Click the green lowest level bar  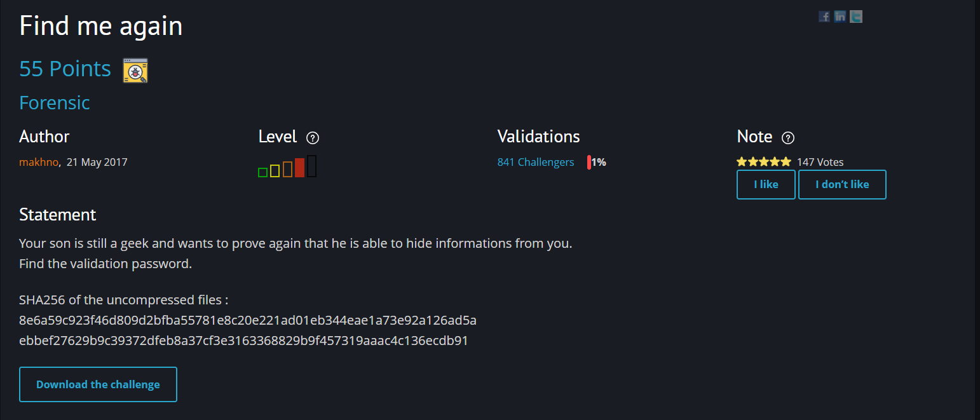[262, 172]
